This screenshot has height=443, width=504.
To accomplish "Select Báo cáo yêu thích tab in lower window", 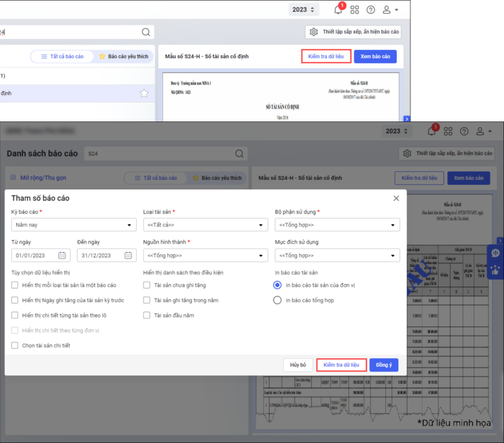I will click(x=217, y=178).
